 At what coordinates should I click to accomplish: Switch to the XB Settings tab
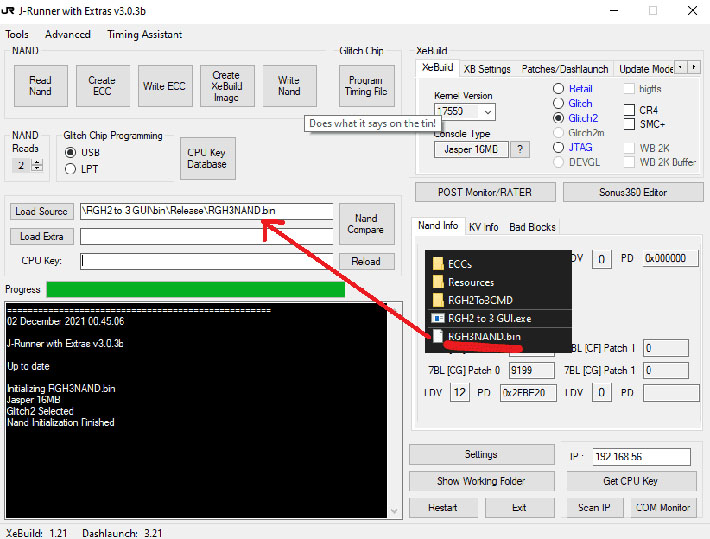pyautogui.click(x=487, y=69)
